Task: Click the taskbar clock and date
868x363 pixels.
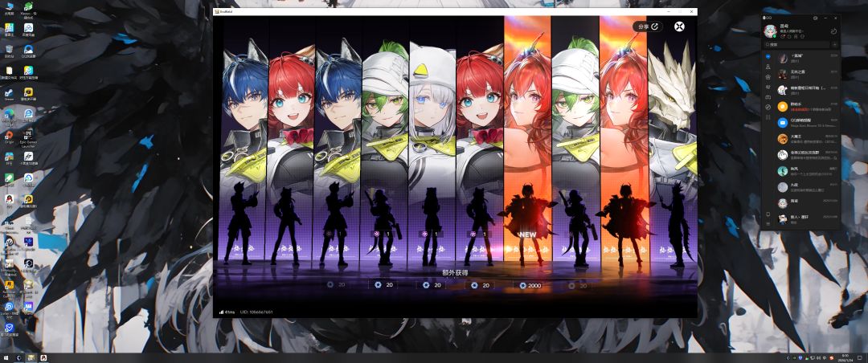Action: point(845,357)
